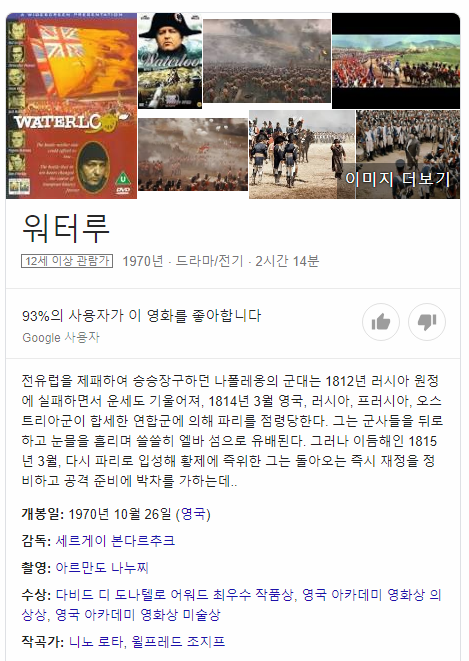Click the 12세 이상 관람가 rating badge

(67, 261)
